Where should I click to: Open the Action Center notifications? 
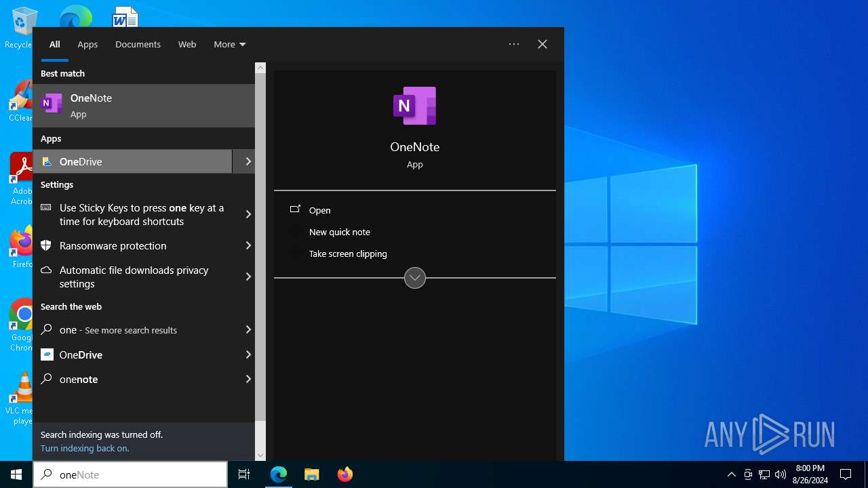[846, 474]
